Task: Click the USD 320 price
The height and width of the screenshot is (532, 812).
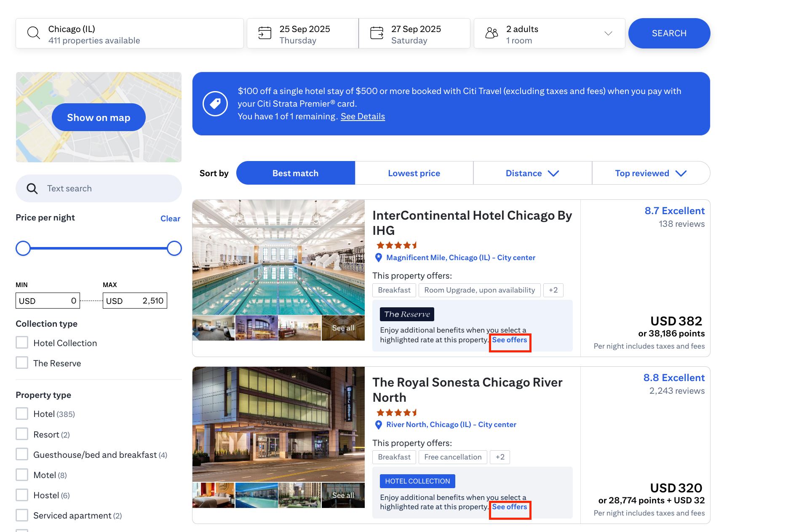Action: point(676,488)
